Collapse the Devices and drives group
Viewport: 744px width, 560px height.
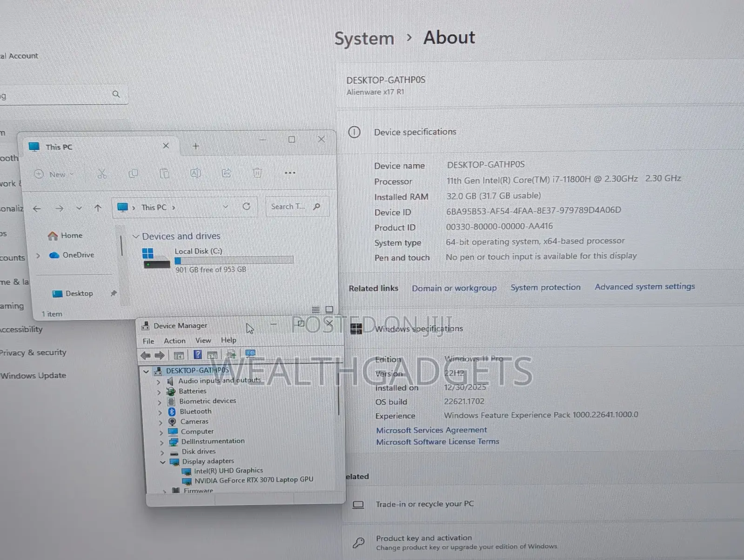[x=136, y=236]
